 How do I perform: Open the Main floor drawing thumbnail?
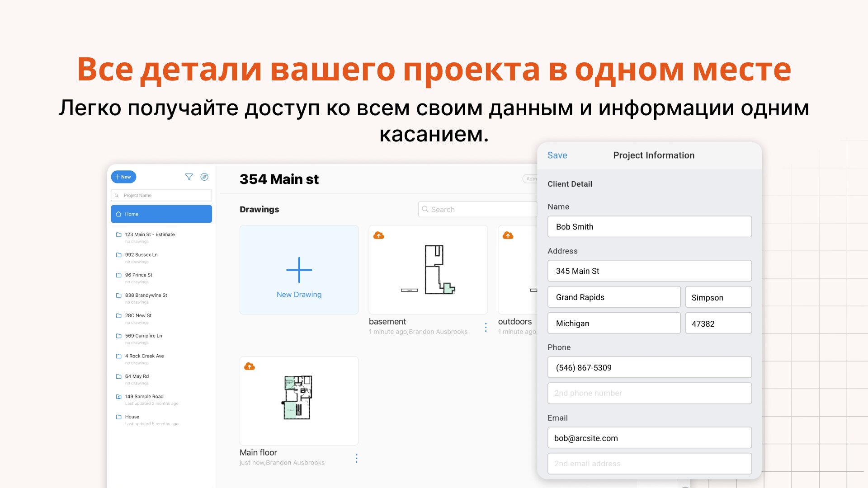[x=299, y=400]
